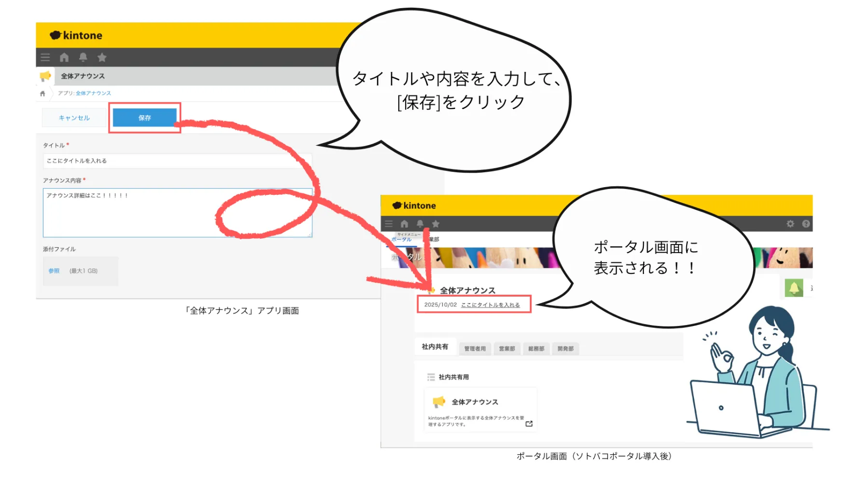
Task: Open notifications via the bell icon
Action: 83,57
